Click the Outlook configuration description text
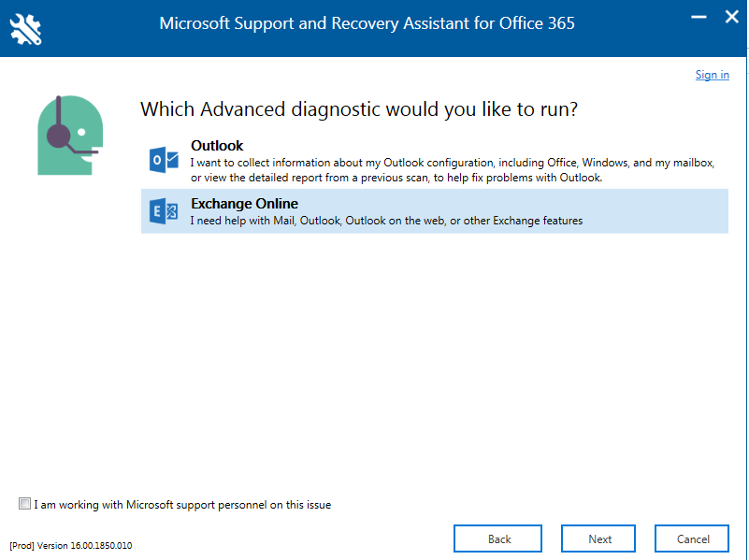 coord(453,170)
